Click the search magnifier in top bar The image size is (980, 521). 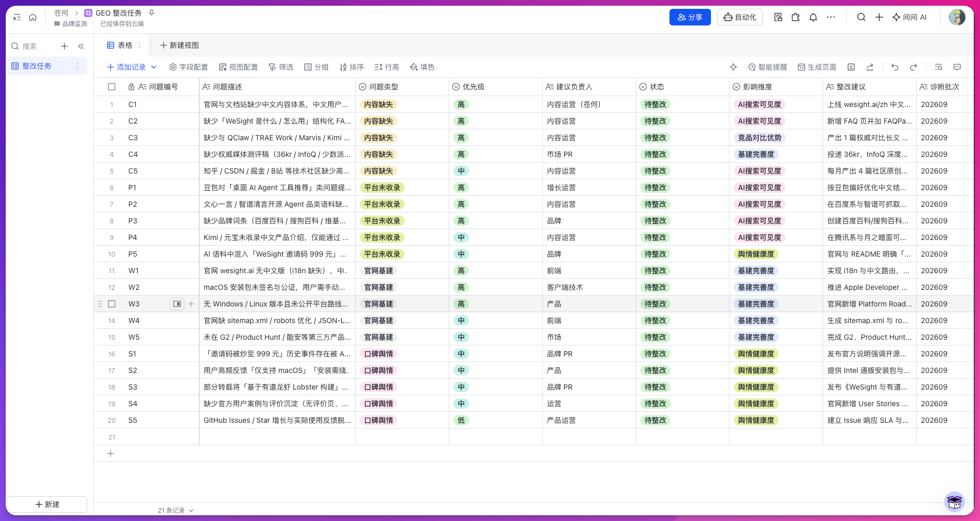861,17
